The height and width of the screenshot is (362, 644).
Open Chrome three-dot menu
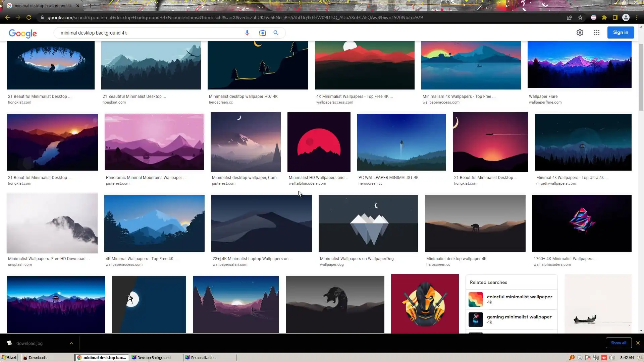pos(637,17)
